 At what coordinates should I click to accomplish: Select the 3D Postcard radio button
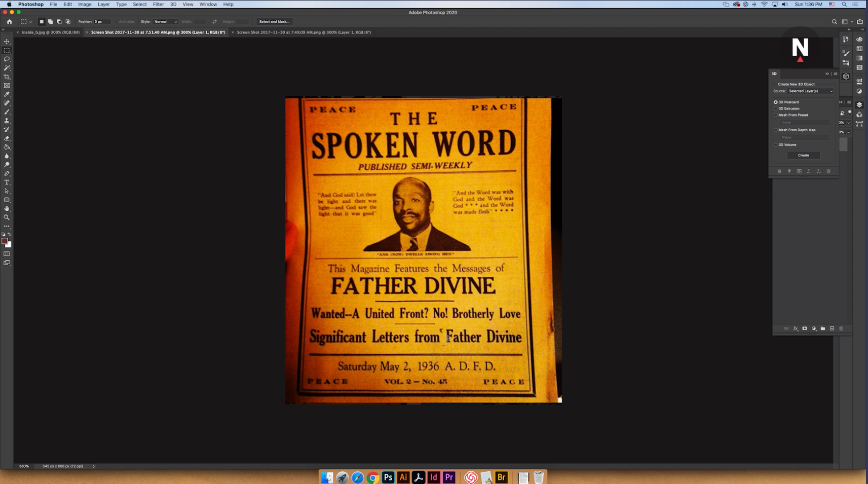775,102
